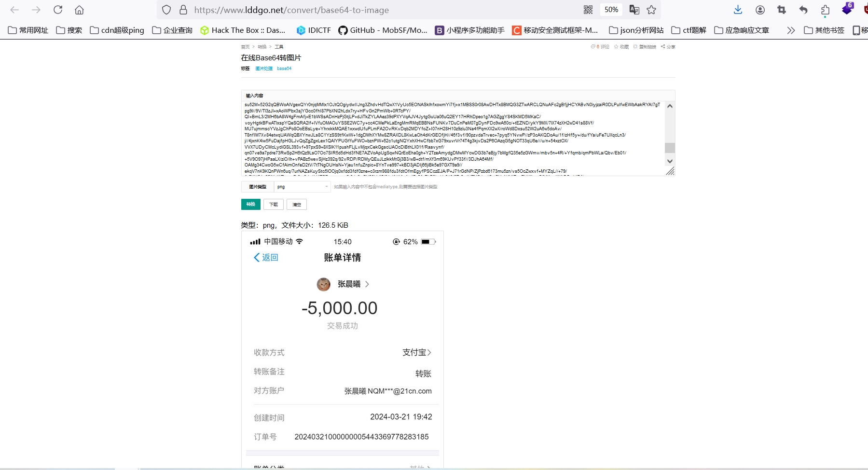Click the 工具 breadcrumb link
Viewport: 868px width, 470px height.
pyautogui.click(x=279, y=47)
